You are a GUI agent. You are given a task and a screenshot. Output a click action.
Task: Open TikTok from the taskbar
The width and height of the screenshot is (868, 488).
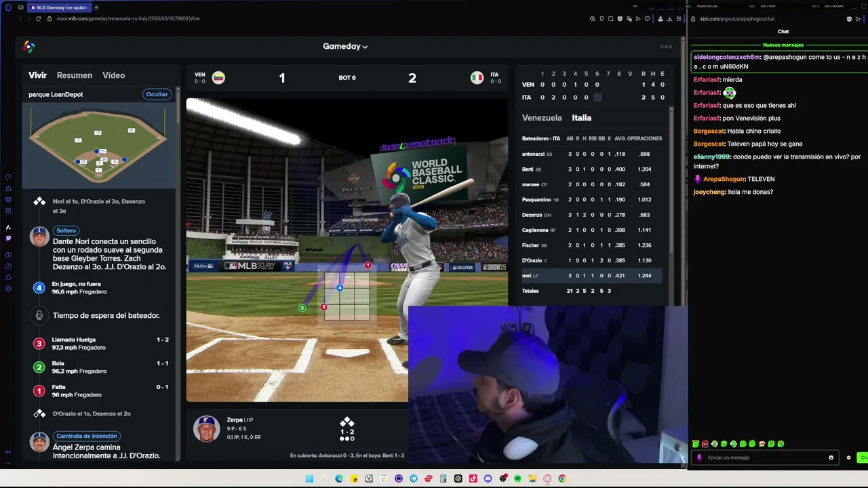[x=473, y=479]
